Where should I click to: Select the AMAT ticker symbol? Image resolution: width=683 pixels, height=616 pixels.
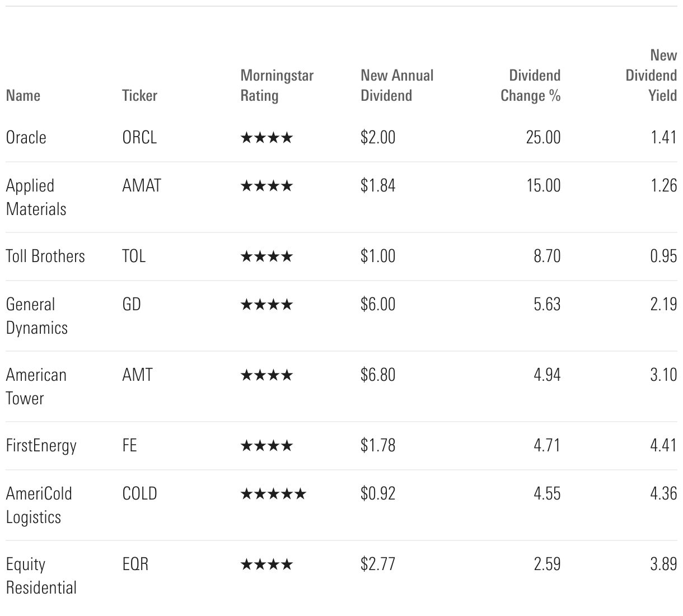pyautogui.click(x=141, y=186)
